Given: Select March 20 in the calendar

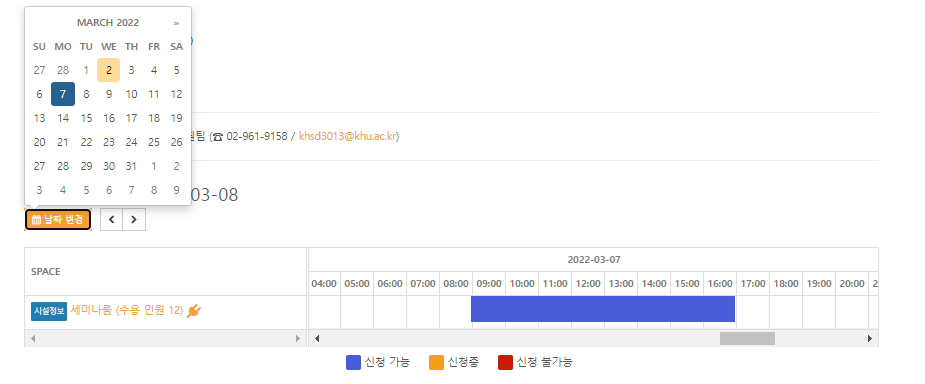Looking at the screenshot, I should [x=40, y=142].
